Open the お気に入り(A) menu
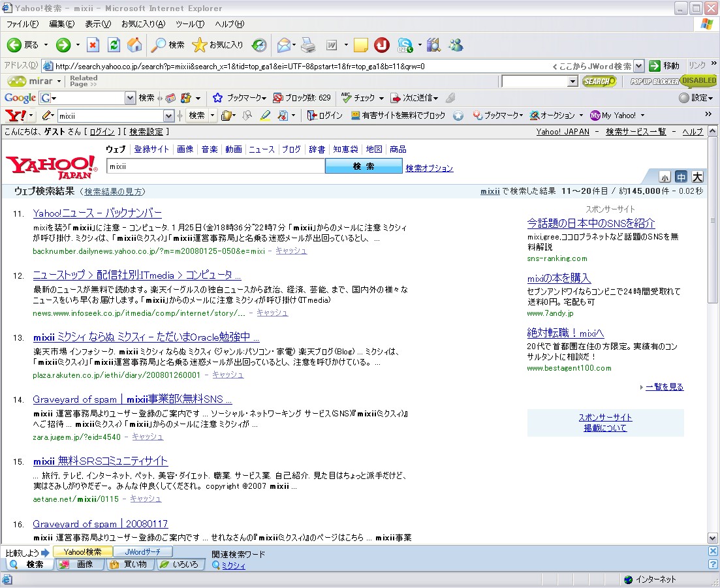Viewport: 720px width, 588px height. coord(143,24)
